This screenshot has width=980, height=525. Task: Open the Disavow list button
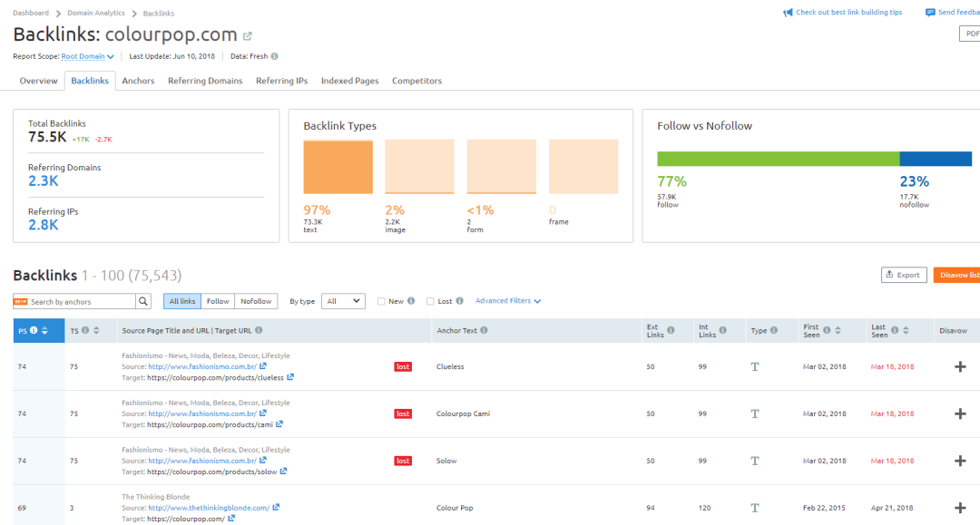[x=957, y=275]
